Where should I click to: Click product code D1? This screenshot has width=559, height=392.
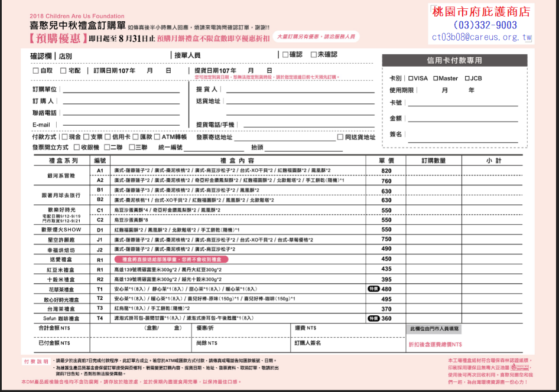pyautogui.click(x=100, y=230)
